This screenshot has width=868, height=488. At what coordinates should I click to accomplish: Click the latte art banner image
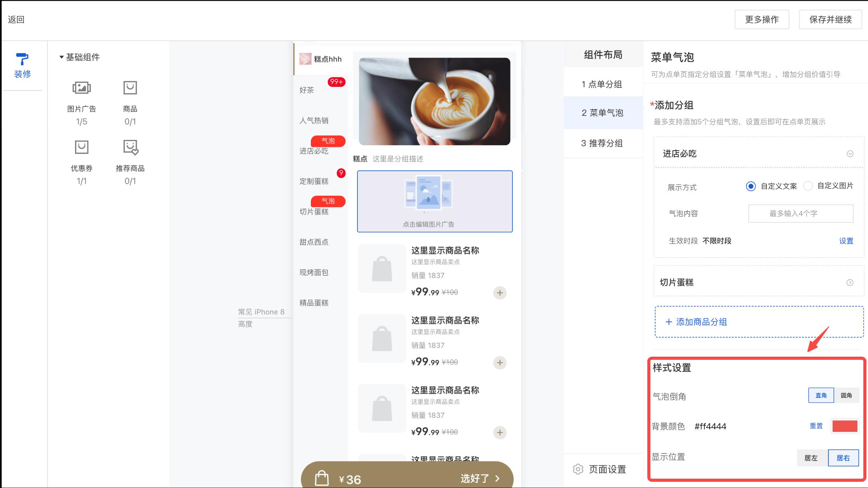[434, 101]
